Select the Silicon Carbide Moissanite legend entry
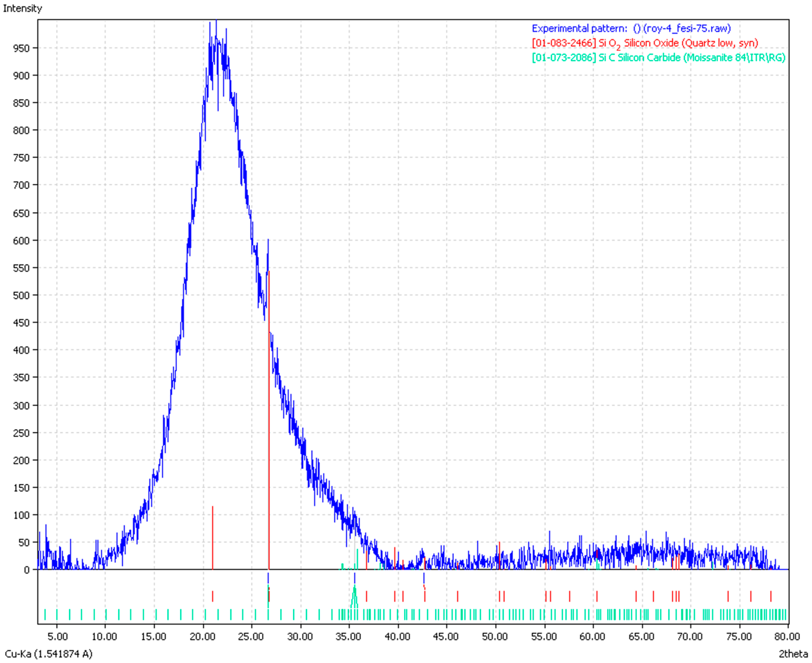The image size is (812, 663). click(658, 58)
